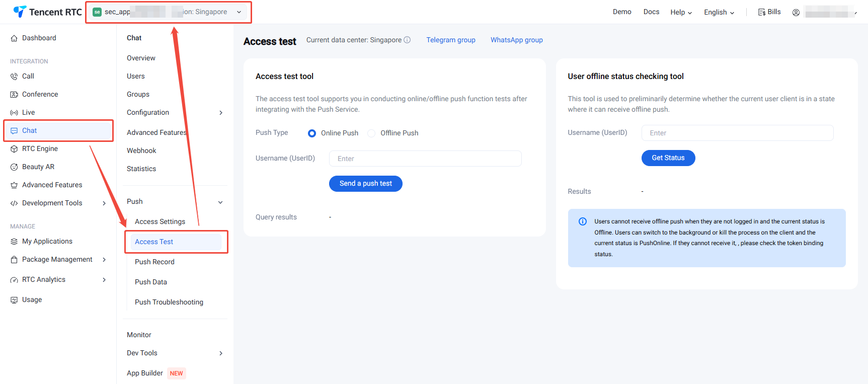Click the RTC Engine cube icon
The width and height of the screenshot is (868, 384).
(x=14, y=149)
